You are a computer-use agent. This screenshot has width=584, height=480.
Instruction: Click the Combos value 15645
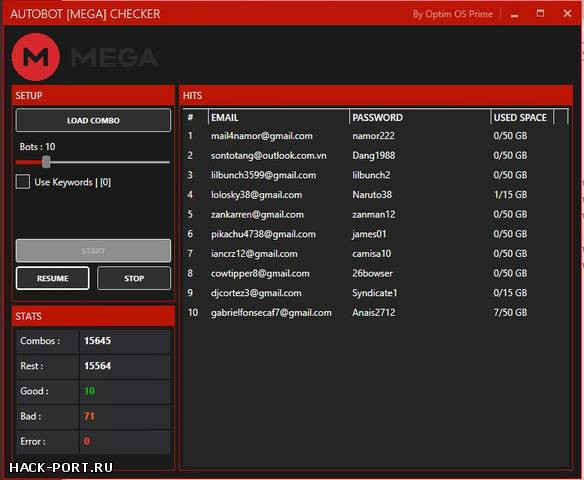click(98, 341)
